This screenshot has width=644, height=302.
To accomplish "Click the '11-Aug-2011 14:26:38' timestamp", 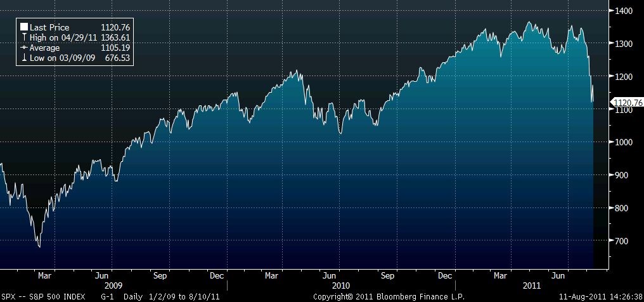I will [602, 297].
